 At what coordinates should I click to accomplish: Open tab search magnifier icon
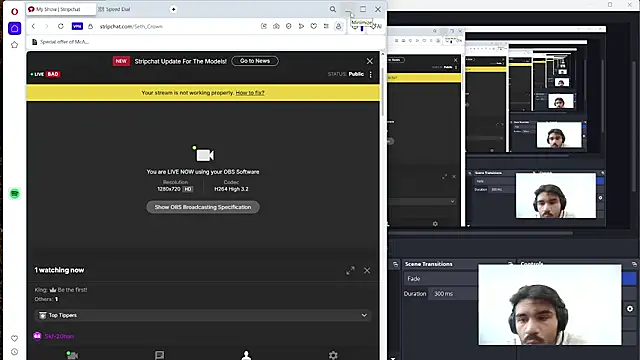(x=333, y=9)
